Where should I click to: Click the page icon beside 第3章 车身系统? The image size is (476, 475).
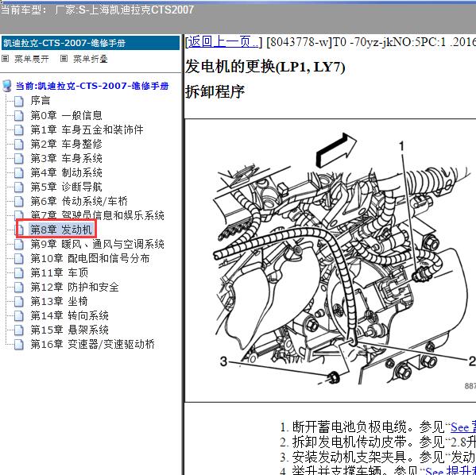pyautogui.click(x=19, y=158)
